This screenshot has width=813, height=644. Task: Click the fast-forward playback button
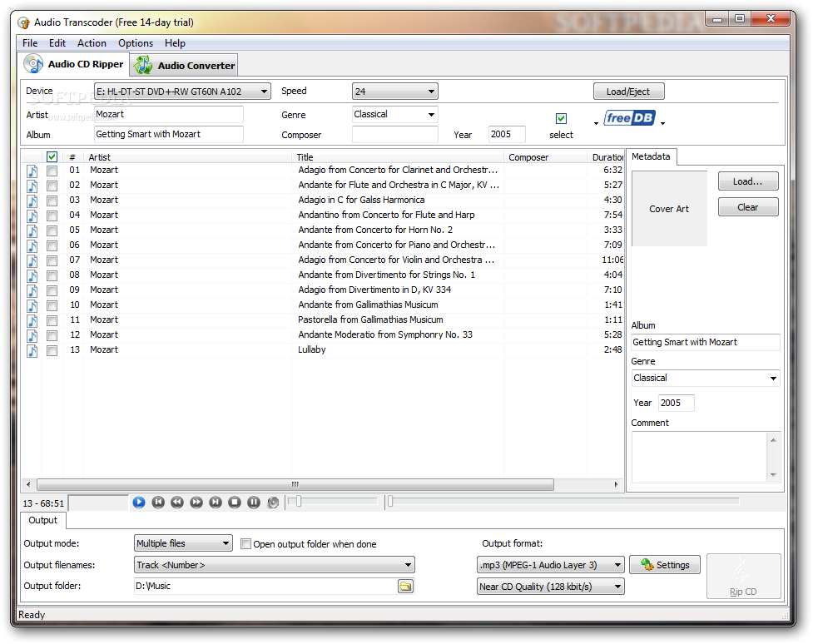point(196,502)
